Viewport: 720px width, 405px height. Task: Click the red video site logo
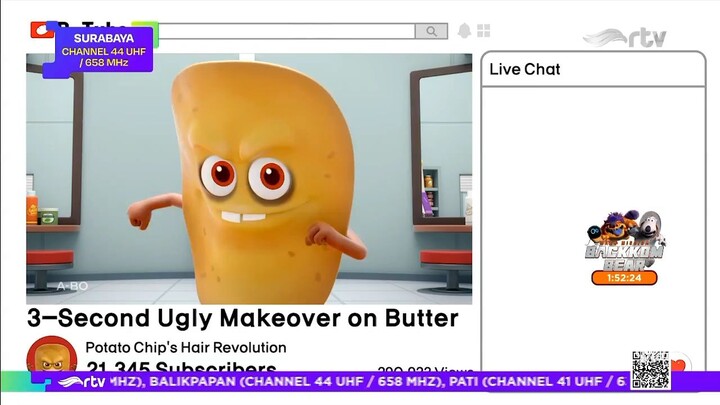coord(41,30)
